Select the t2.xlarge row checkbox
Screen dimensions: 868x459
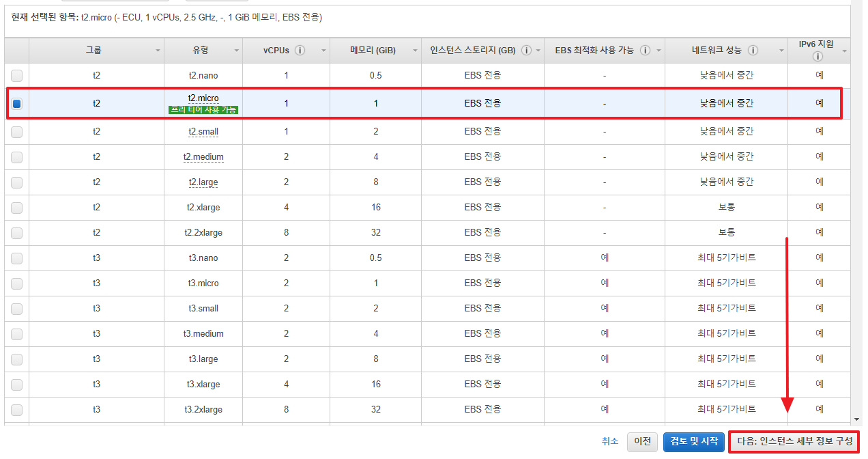[16, 208]
